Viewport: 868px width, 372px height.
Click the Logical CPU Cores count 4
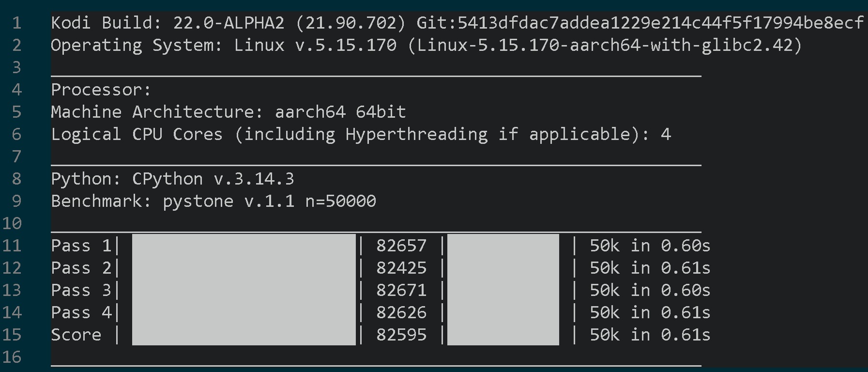tap(666, 134)
